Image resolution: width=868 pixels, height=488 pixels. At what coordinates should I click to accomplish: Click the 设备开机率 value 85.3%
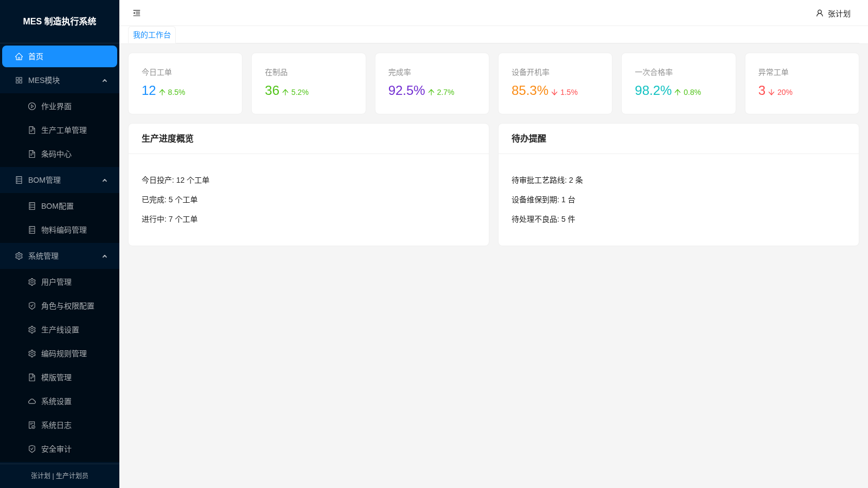[529, 91]
